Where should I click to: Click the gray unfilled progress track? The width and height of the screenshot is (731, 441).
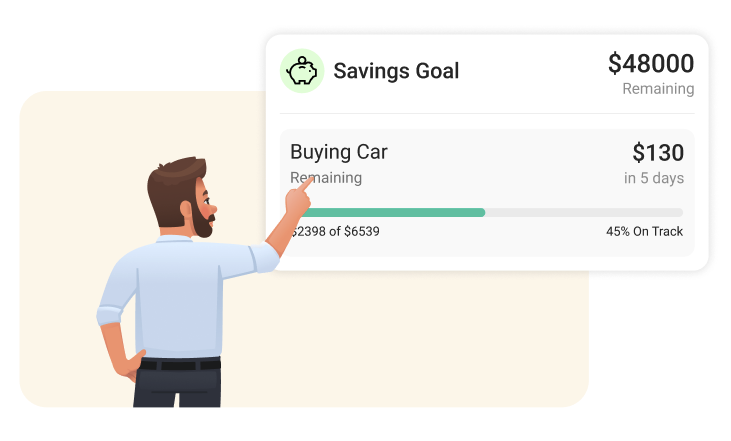click(583, 212)
